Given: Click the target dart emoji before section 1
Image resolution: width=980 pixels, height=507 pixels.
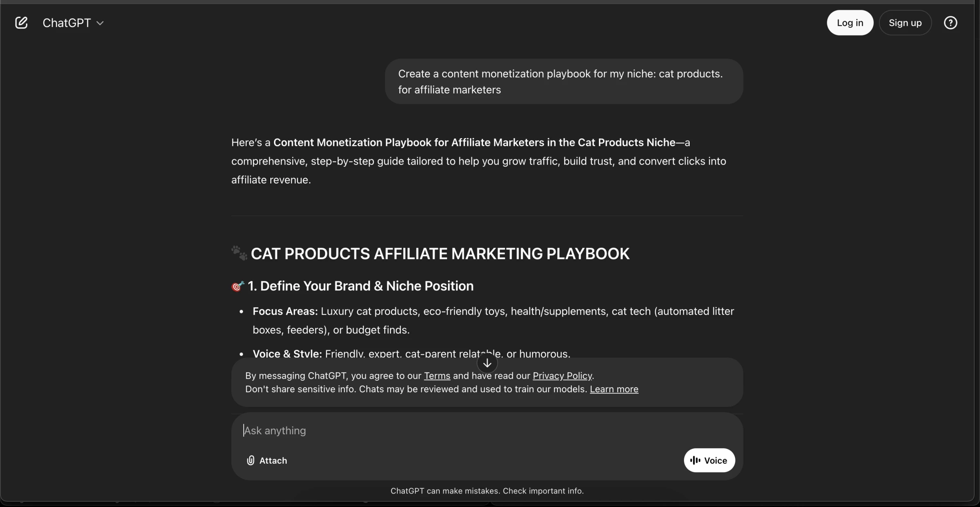Looking at the screenshot, I should click(x=238, y=286).
